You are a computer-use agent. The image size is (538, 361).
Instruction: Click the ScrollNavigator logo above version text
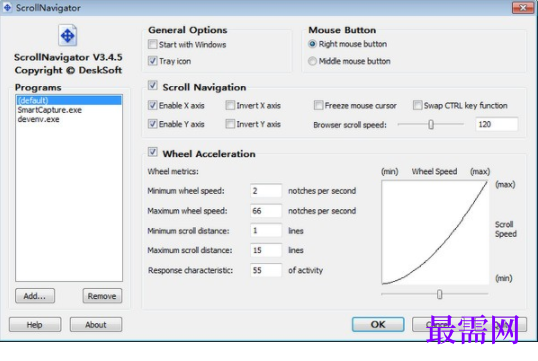point(68,35)
